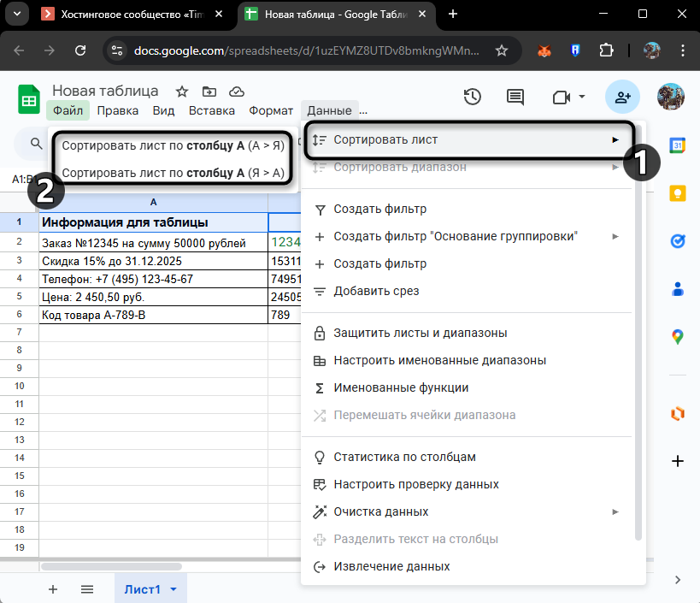Select Сортировать лист по столбцу A (А > Я)
The width and height of the screenshot is (700, 603).
point(173,145)
